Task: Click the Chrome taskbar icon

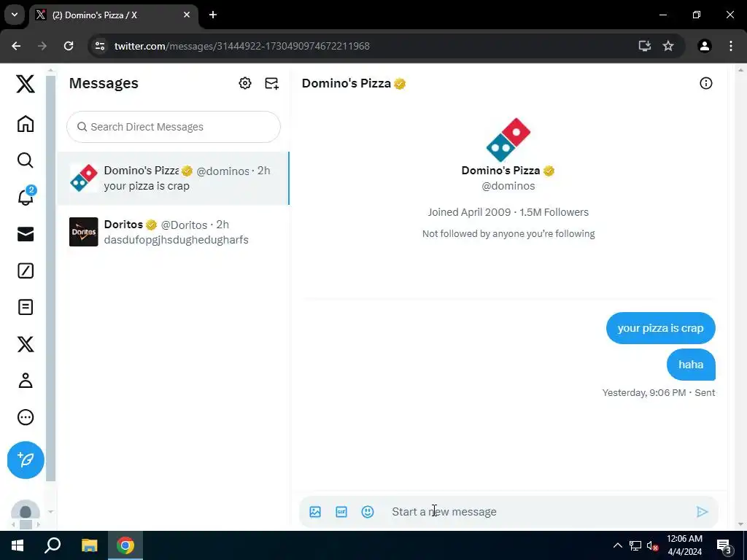Action: pyautogui.click(x=125, y=545)
